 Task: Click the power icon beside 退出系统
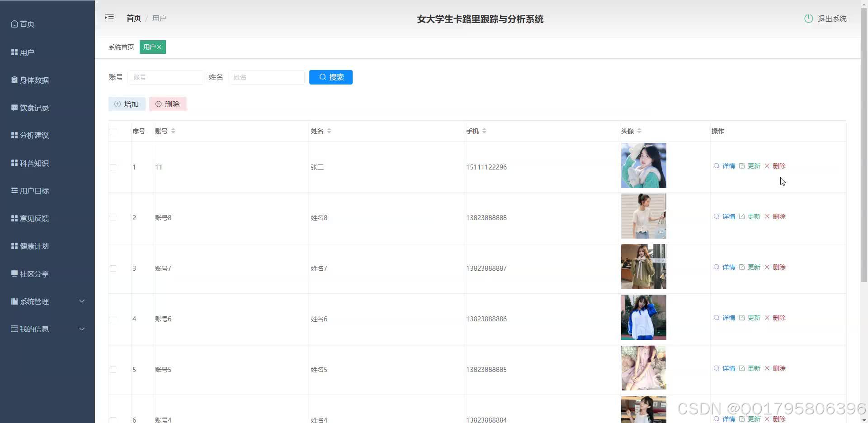point(808,19)
